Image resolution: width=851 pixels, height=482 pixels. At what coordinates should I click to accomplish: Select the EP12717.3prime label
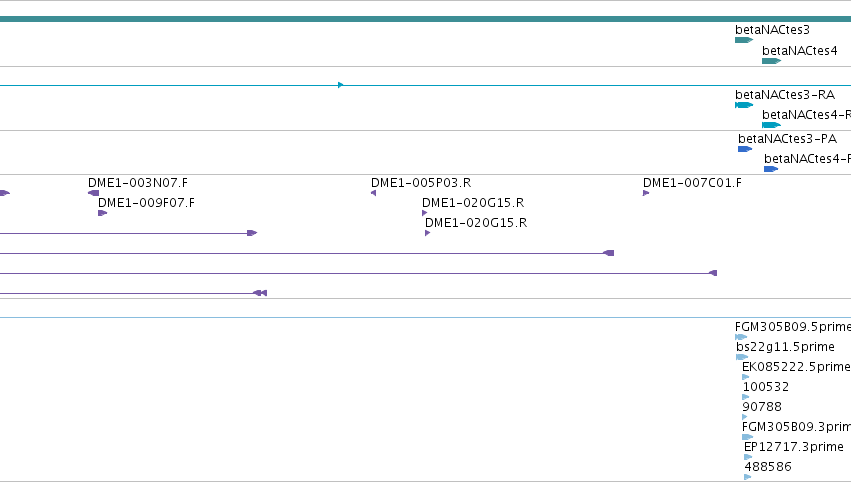click(x=793, y=447)
